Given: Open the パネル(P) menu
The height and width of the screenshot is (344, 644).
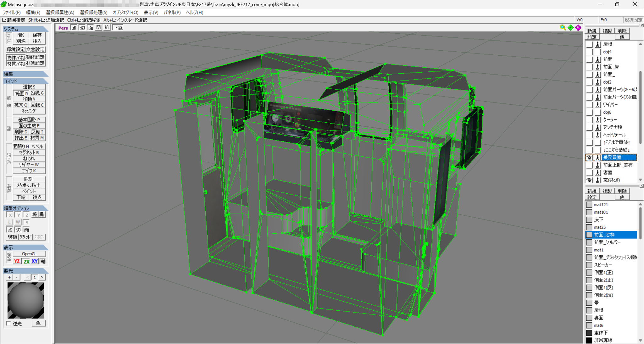Looking at the screenshot, I should point(172,12).
